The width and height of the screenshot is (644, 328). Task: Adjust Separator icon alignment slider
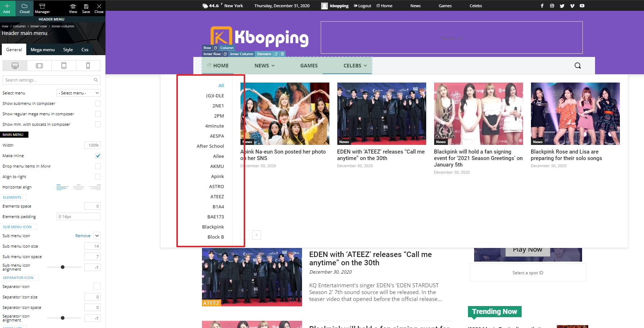tap(63, 318)
